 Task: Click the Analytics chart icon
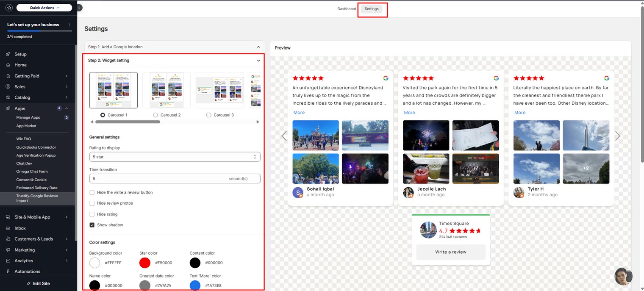pyautogui.click(x=8, y=261)
